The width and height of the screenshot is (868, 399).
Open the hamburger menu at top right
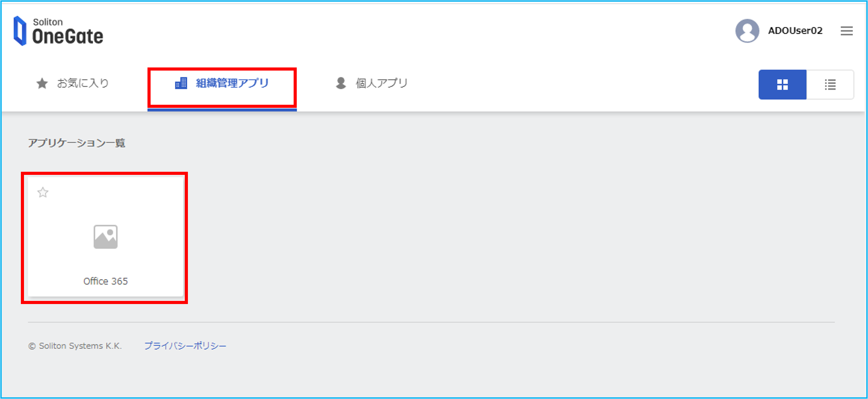pyautogui.click(x=847, y=31)
